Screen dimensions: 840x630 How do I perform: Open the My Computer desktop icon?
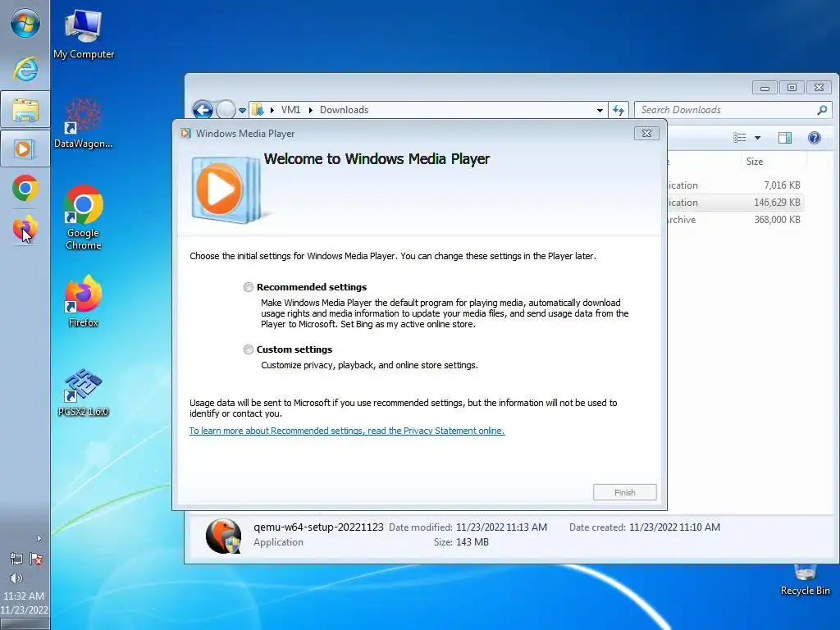84,34
